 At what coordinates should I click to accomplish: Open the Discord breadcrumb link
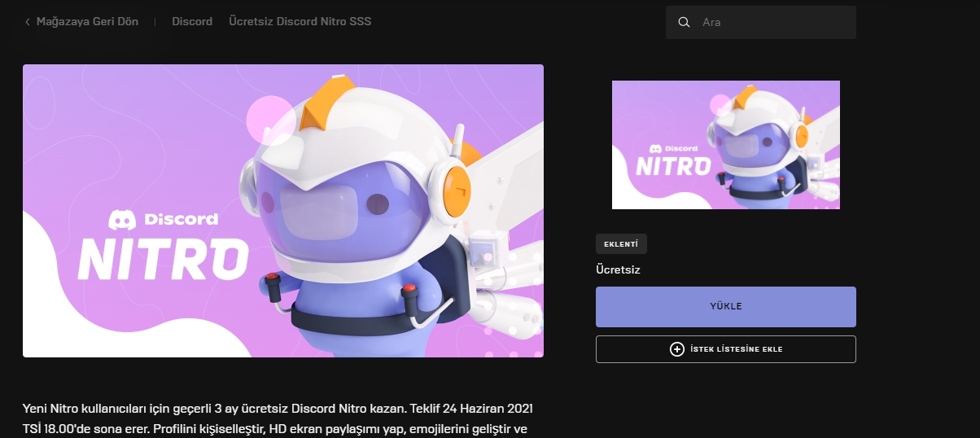click(x=192, y=21)
